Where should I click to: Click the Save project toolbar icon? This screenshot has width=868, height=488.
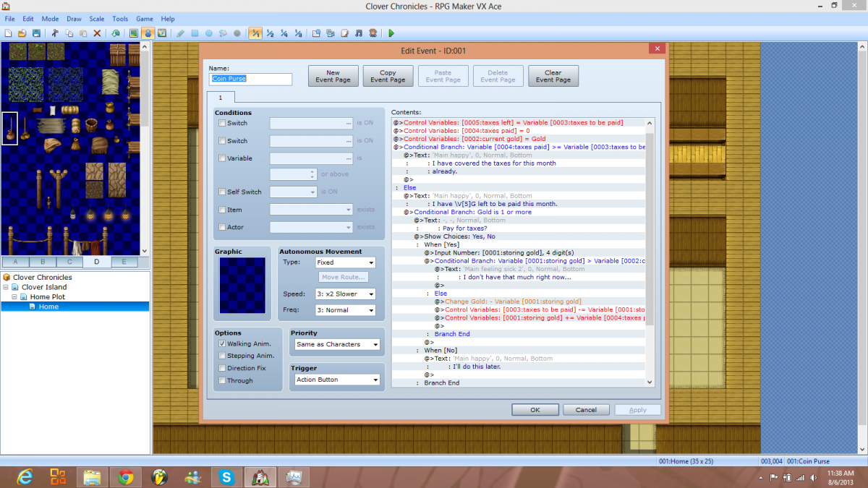[36, 33]
